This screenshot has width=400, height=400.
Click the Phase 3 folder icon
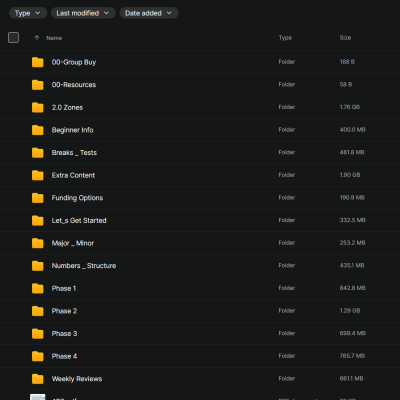pyautogui.click(x=38, y=334)
